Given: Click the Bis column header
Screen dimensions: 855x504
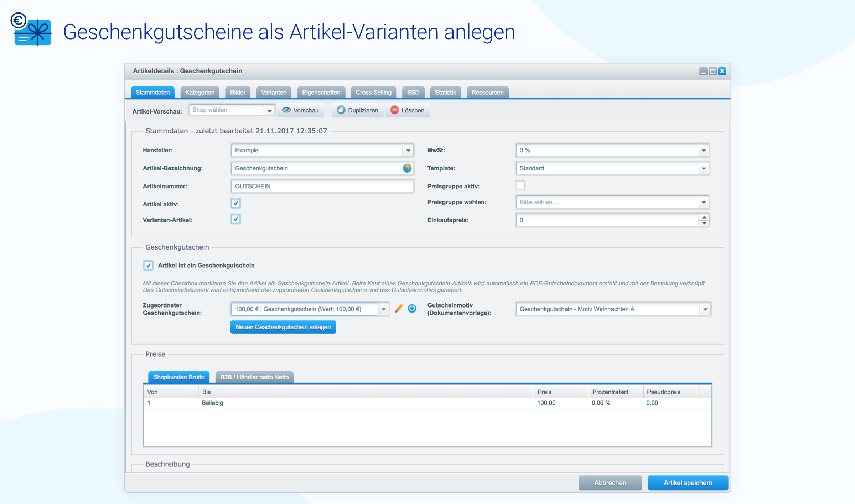Looking at the screenshot, I should (366, 392).
